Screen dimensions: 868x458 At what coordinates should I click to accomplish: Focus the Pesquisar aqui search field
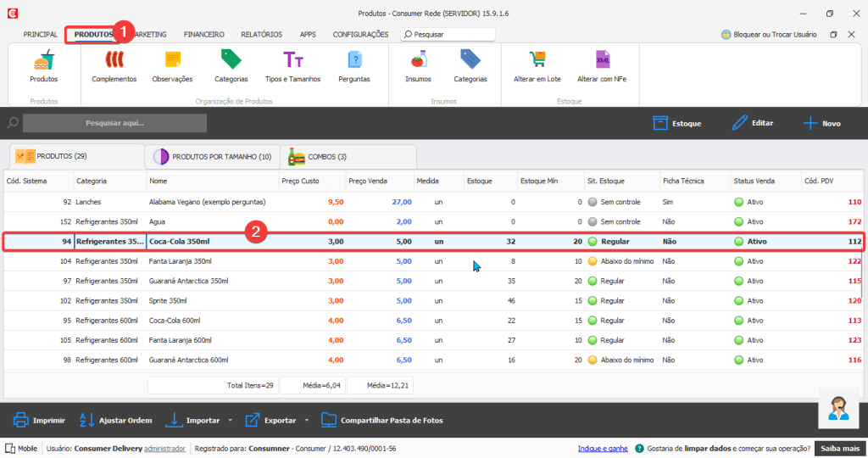pos(114,124)
